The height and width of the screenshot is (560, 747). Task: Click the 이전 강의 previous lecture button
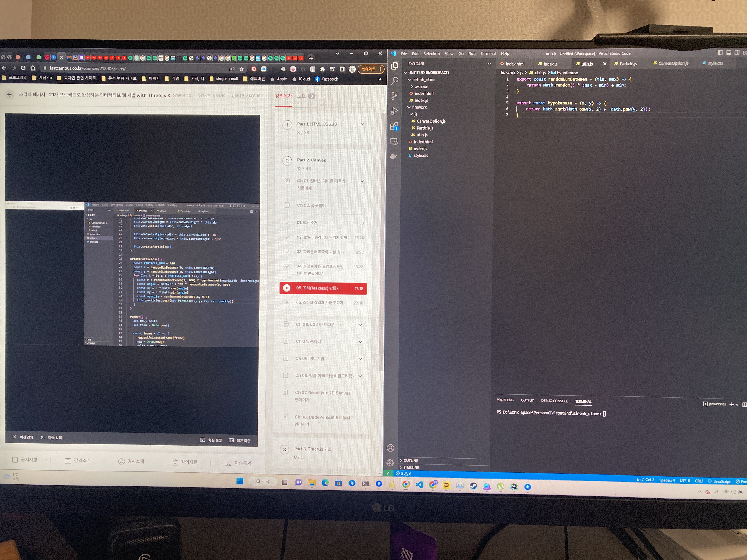point(23,437)
